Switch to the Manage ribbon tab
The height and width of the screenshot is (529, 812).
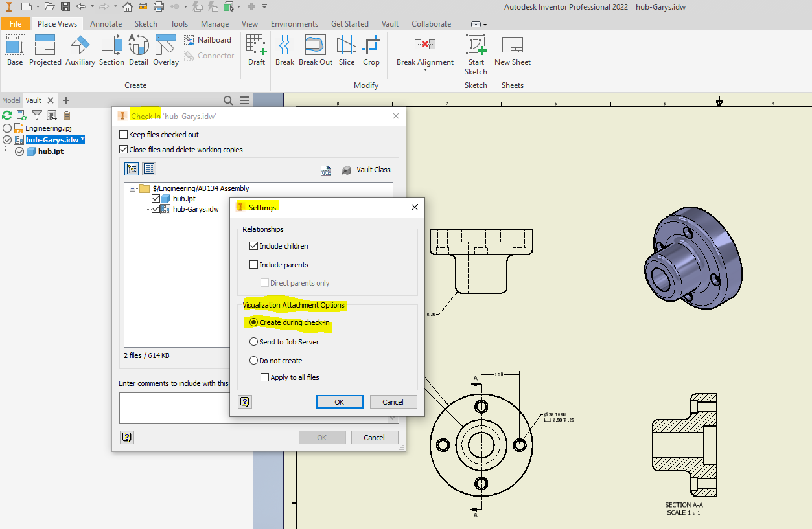point(215,24)
